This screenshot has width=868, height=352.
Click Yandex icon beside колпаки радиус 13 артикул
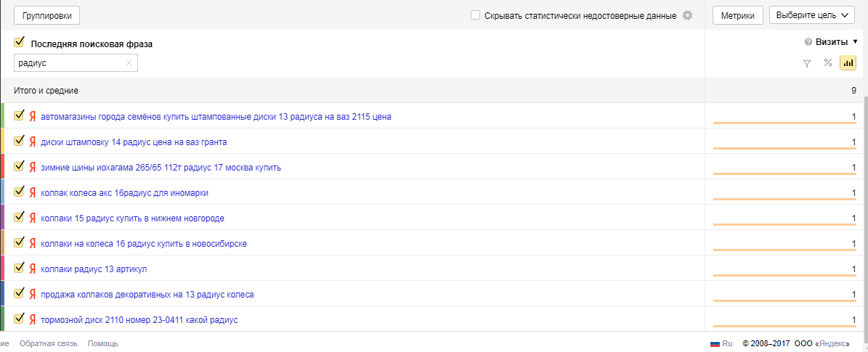coord(32,269)
